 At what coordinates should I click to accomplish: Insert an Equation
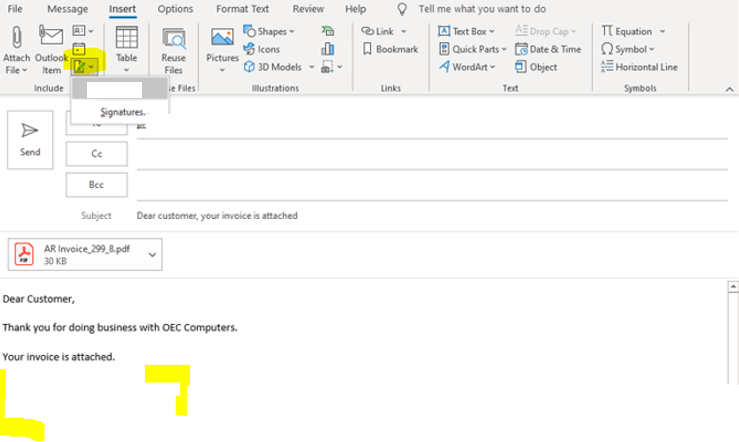tap(627, 32)
